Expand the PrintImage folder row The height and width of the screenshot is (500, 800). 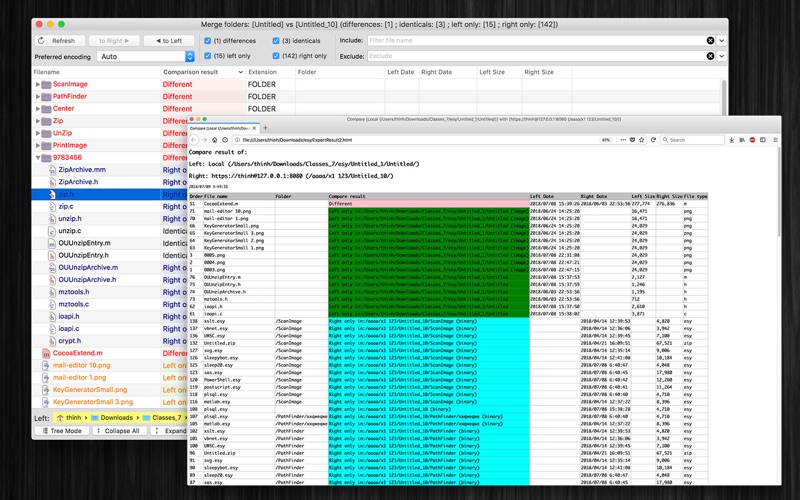pos(37,145)
